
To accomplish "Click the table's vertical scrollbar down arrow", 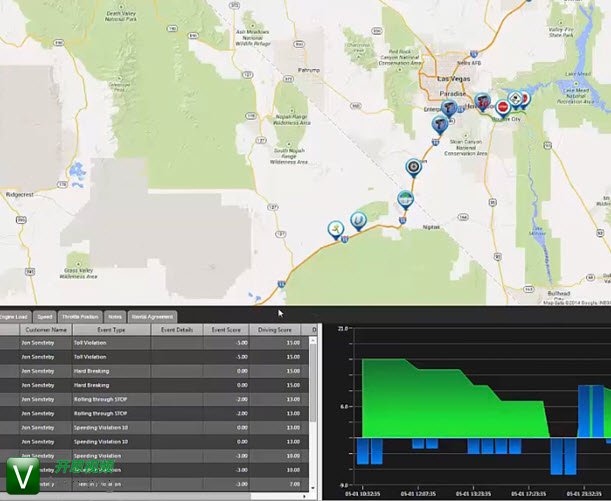I will click(x=313, y=488).
